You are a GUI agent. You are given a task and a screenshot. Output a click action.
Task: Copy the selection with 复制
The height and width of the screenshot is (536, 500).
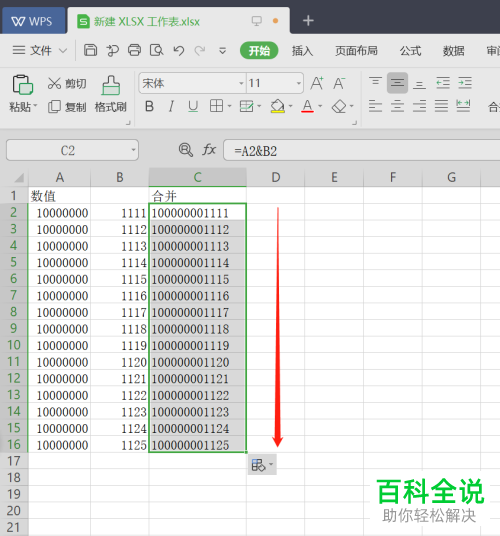click(67, 107)
